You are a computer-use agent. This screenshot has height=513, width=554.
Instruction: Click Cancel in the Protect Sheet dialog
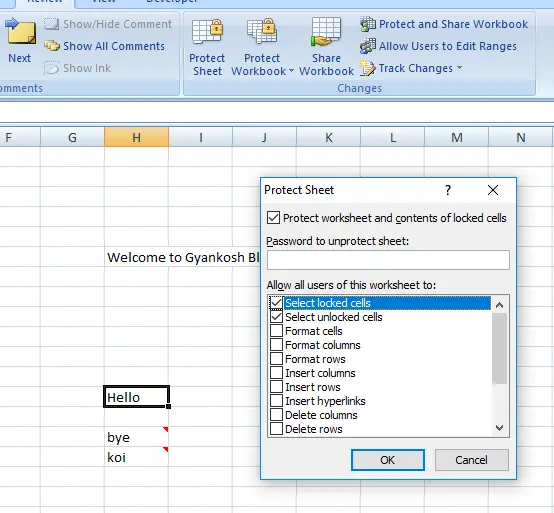click(471, 460)
